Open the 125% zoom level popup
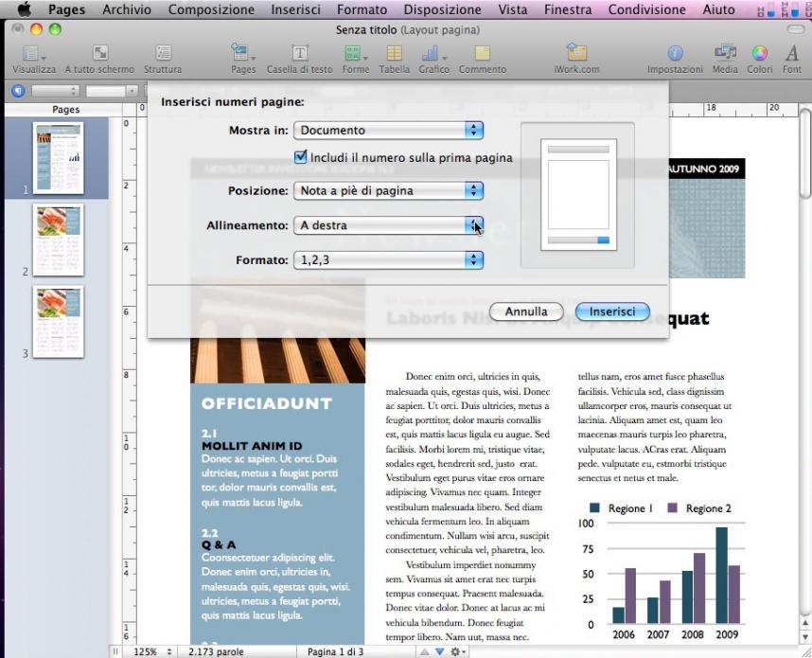Viewport: 812px width, 658px height. tap(152, 651)
